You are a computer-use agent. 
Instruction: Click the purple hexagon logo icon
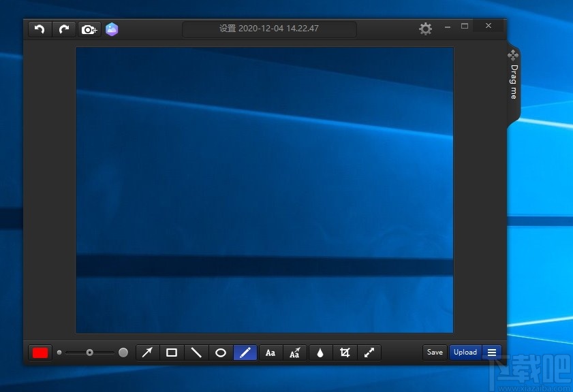pos(112,29)
